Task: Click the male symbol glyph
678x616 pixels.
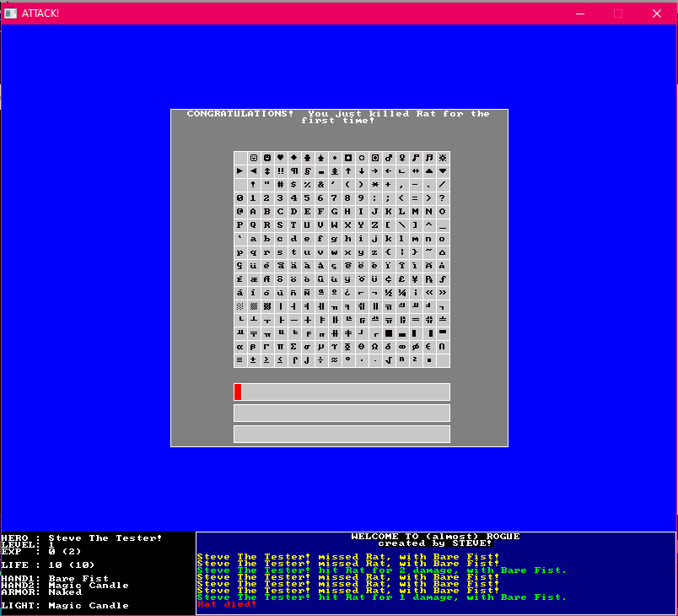Action: click(389, 158)
